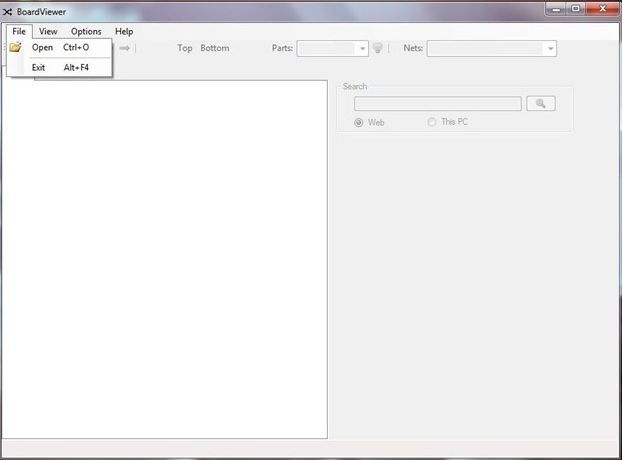Click the light bulb icon beside Parts
The image size is (623, 460).
point(378,48)
